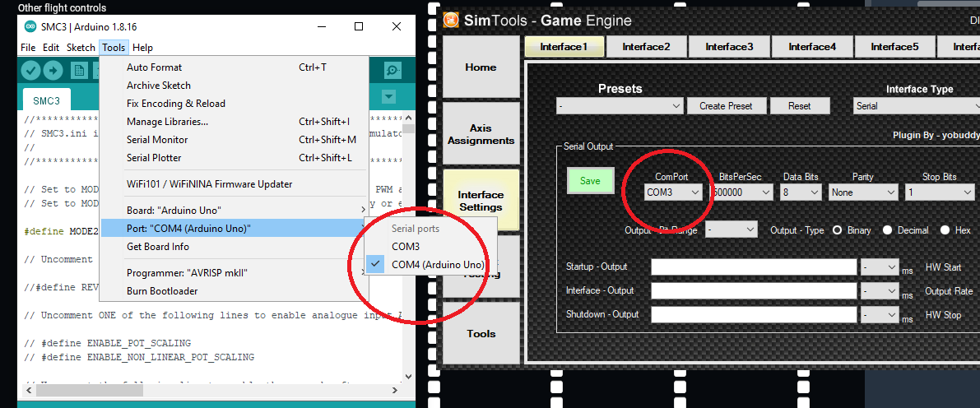Select Hex output type radio button
This screenshot has height=408, width=980.
pos(945,230)
